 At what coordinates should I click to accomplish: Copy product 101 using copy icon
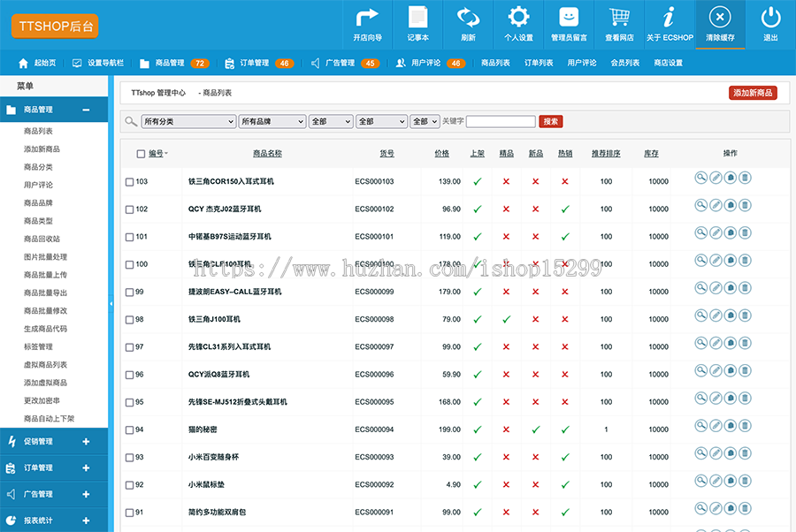(x=730, y=232)
